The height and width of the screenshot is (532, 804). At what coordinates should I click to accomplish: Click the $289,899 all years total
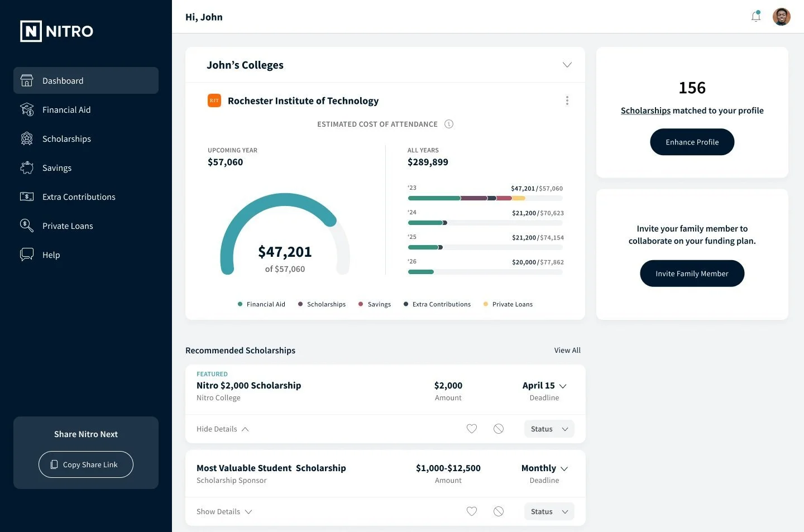pos(428,162)
